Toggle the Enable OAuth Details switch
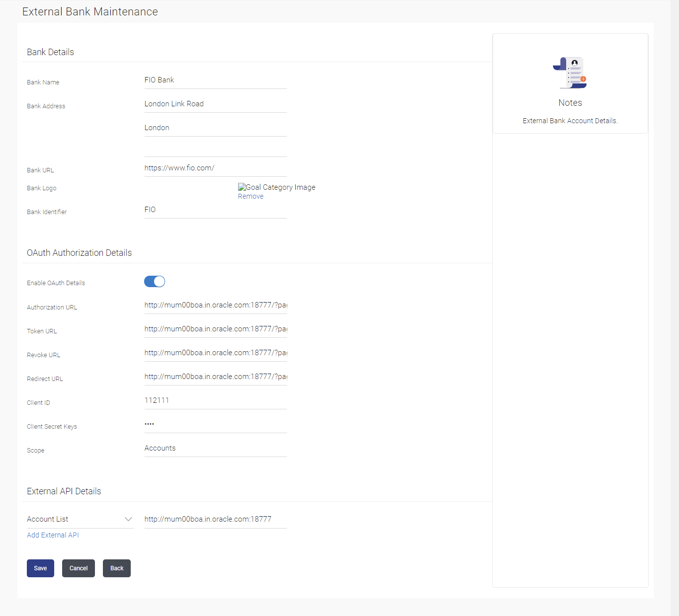This screenshot has width=679, height=616. click(155, 282)
